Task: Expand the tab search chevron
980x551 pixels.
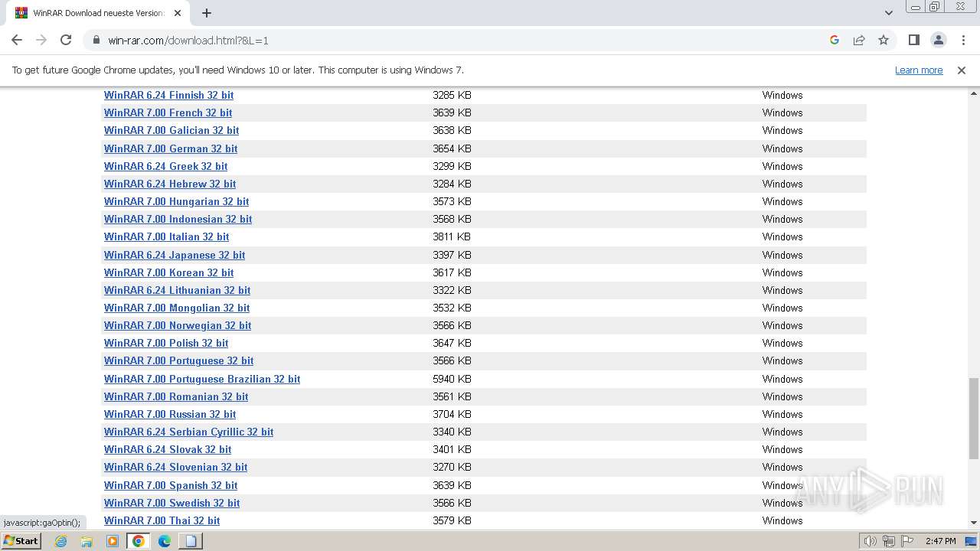Action: (888, 13)
